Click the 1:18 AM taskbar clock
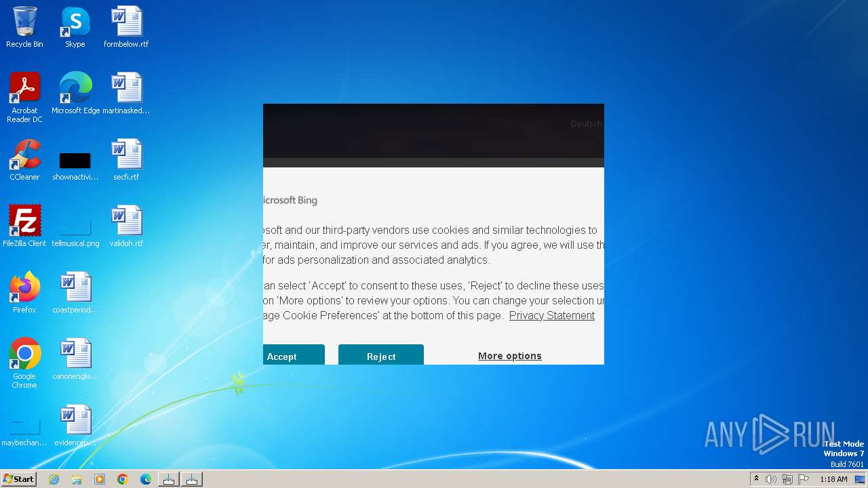 click(833, 479)
